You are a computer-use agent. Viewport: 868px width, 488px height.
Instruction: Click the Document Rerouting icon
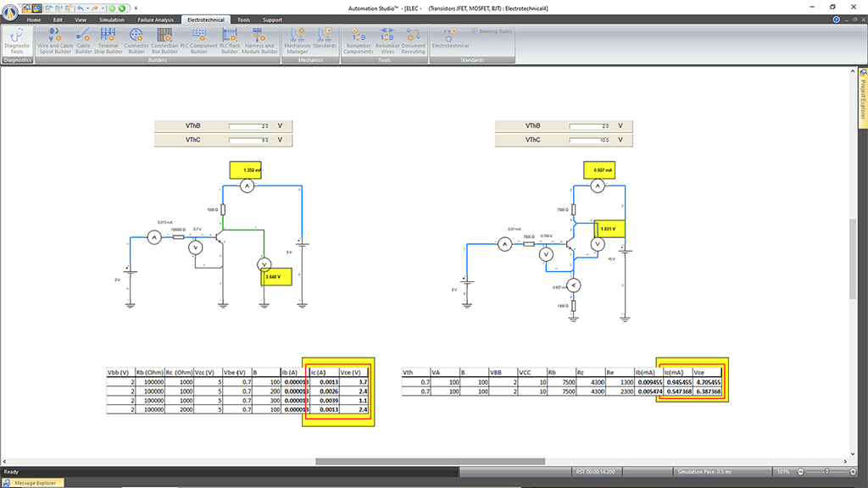[414, 35]
